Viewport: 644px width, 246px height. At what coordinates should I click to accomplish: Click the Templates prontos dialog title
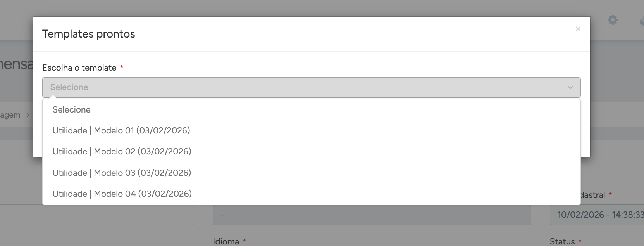(x=89, y=34)
